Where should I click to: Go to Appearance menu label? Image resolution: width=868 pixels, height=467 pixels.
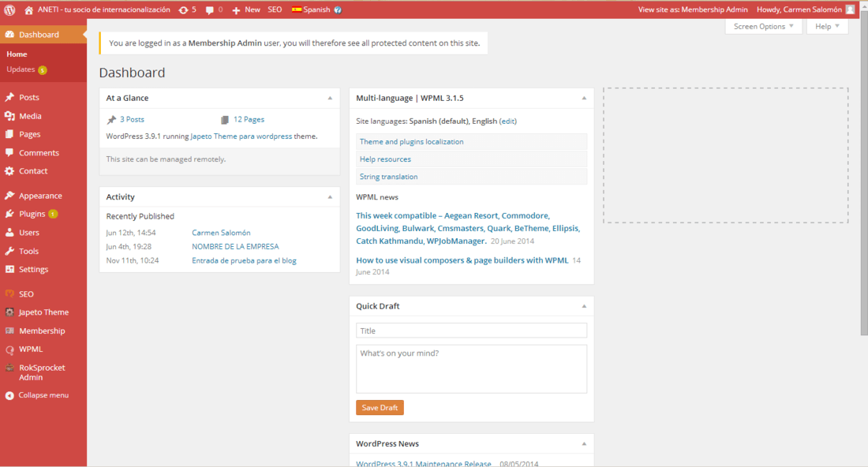point(40,196)
